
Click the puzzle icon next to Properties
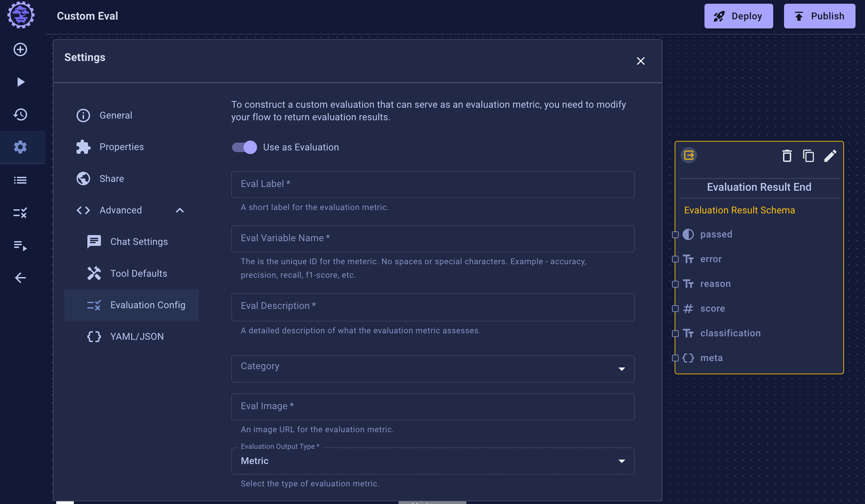pos(83,147)
